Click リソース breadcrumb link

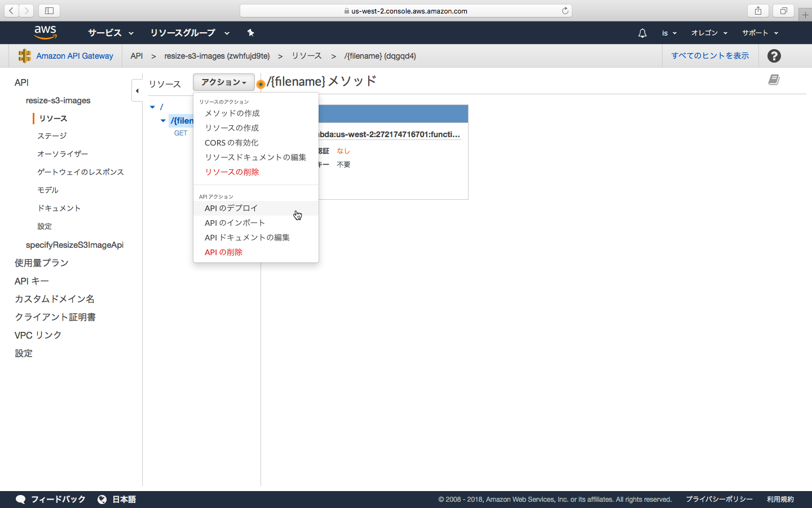(x=307, y=56)
